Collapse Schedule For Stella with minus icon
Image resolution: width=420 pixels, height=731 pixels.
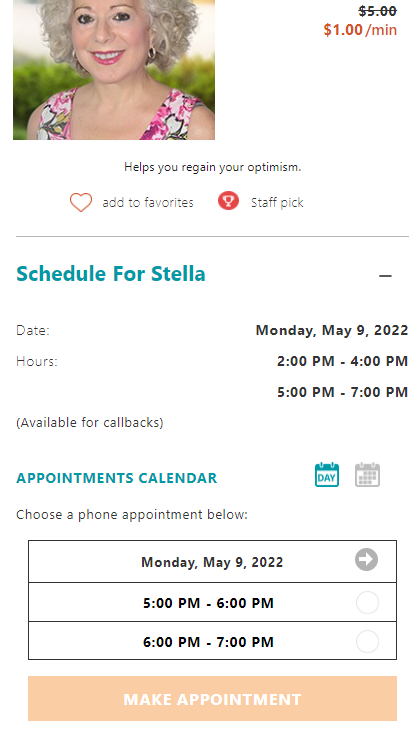click(x=386, y=276)
